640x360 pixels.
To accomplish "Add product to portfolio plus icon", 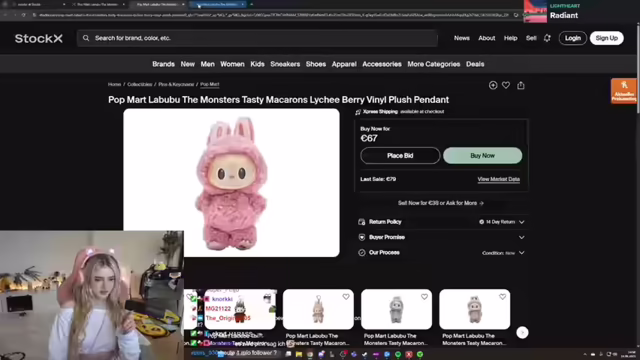I will click(x=493, y=85).
